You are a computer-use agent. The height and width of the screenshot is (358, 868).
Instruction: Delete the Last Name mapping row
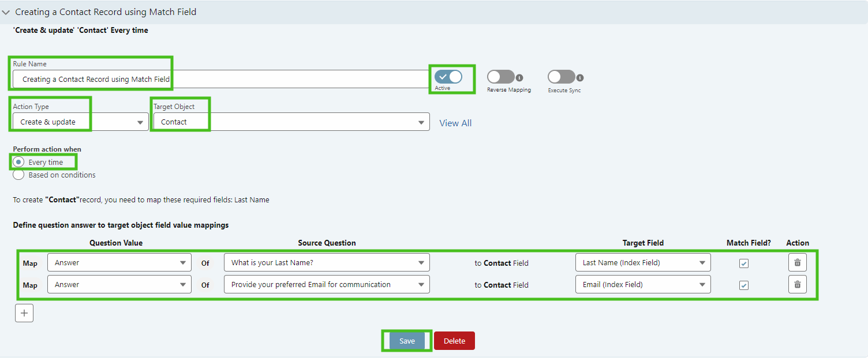pyautogui.click(x=797, y=263)
